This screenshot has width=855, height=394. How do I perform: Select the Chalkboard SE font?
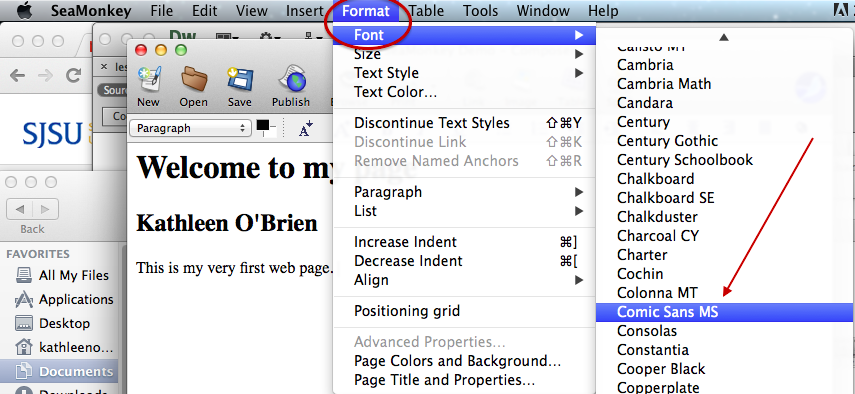(x=724, y=198)
